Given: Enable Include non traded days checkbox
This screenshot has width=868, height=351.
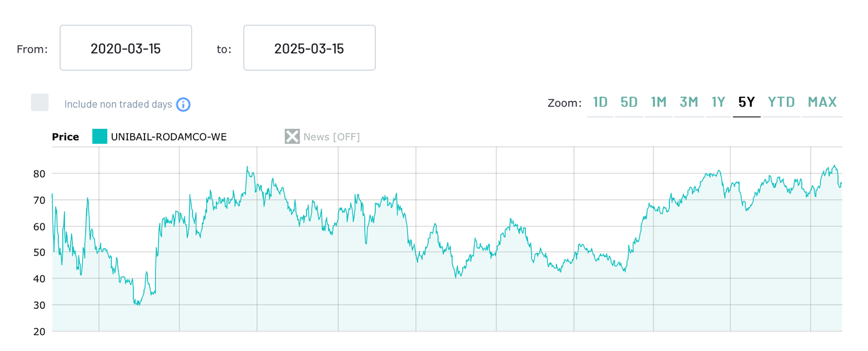Looking at the screenshot, I should point(39,103).
